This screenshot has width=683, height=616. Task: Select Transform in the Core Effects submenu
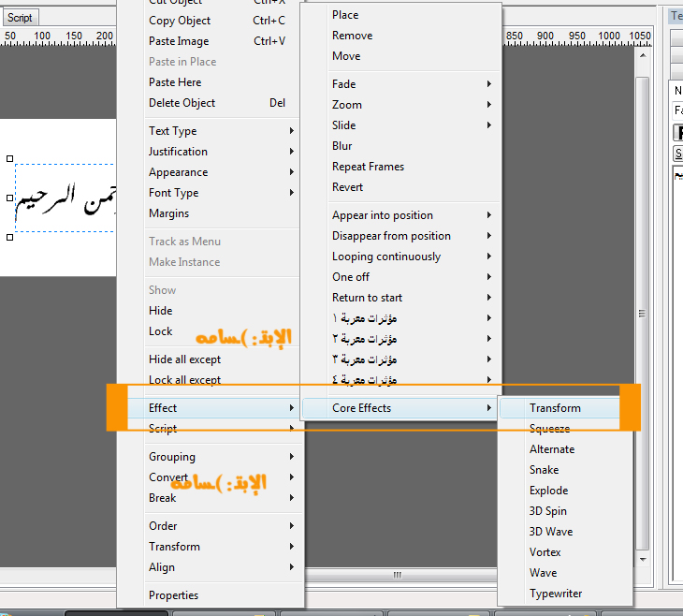[x=555, y=408]
